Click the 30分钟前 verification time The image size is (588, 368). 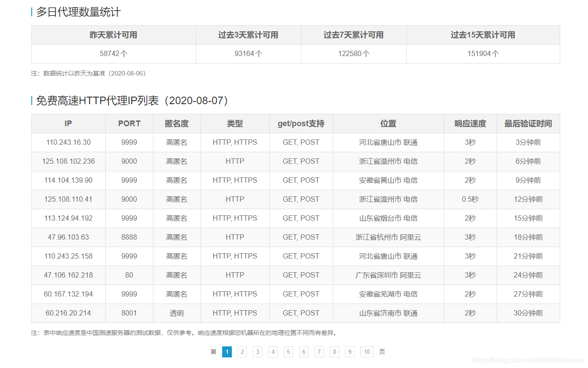528,313
